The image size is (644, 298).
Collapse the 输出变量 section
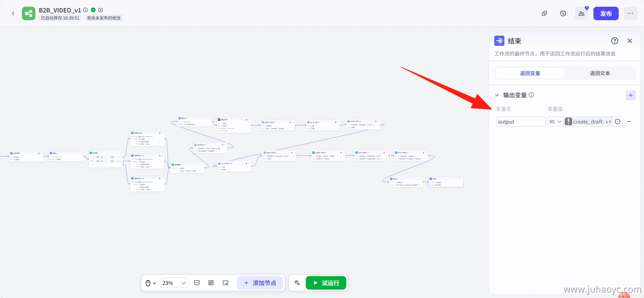(497, 95)
